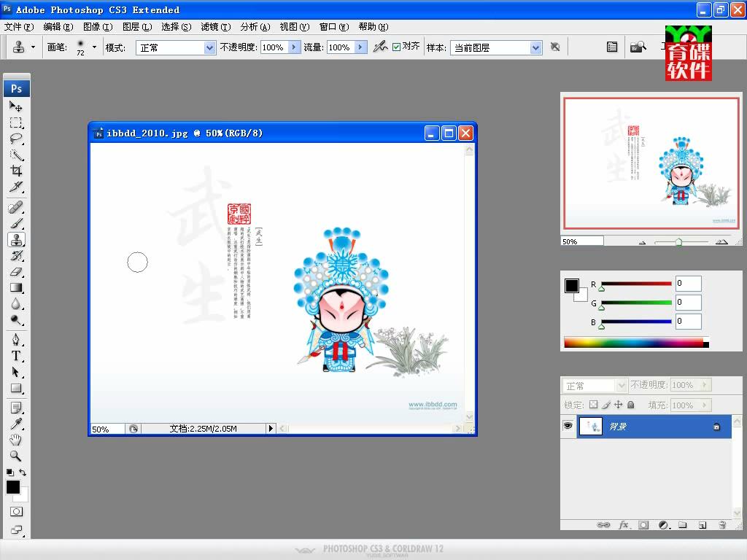Click add layer mask button
Viewport: 747px width, 560px height.
pos(643,525)
